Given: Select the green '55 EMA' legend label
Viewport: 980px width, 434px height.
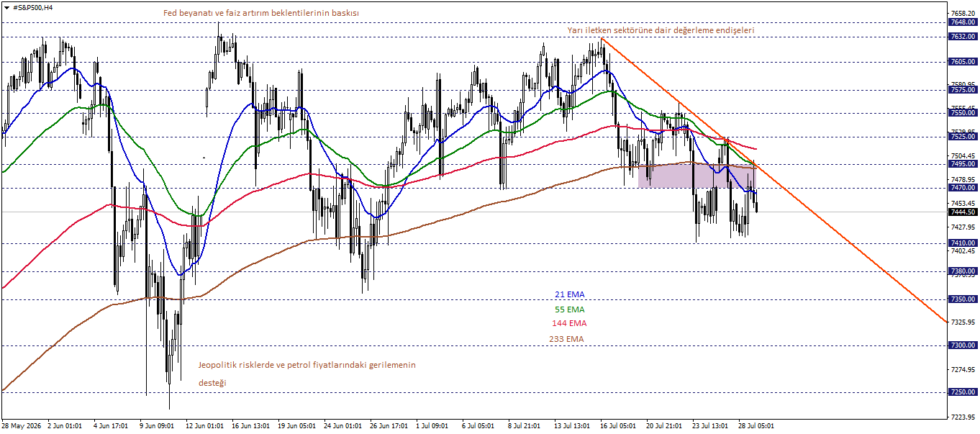Looking at the screenshot, I should coord(570,309).
